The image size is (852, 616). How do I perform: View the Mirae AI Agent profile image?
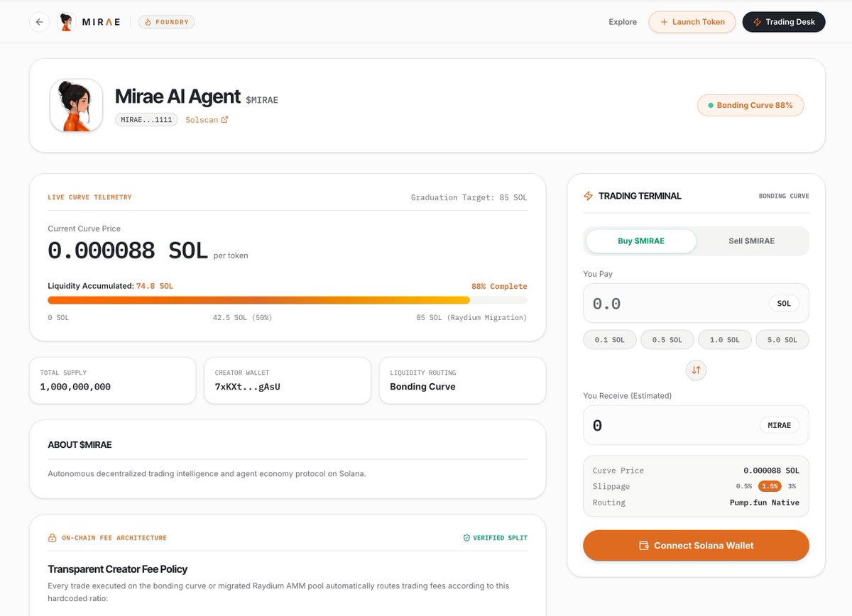[76, 105]
